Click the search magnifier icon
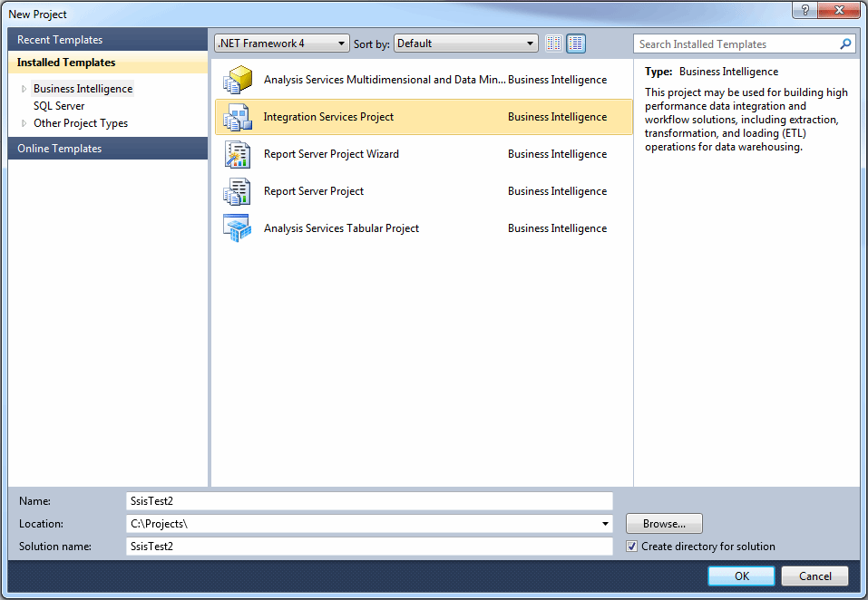 click(x=845, y=44)
